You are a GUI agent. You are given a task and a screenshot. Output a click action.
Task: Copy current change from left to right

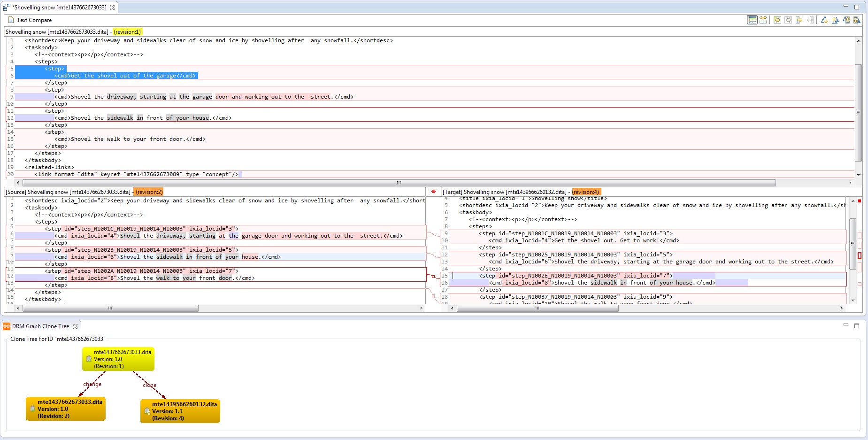799,20
